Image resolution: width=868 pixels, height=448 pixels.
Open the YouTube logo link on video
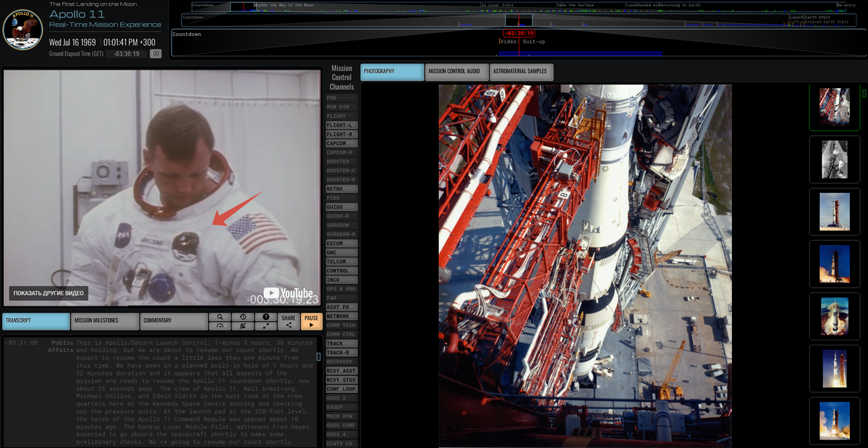tap(288, 293)
